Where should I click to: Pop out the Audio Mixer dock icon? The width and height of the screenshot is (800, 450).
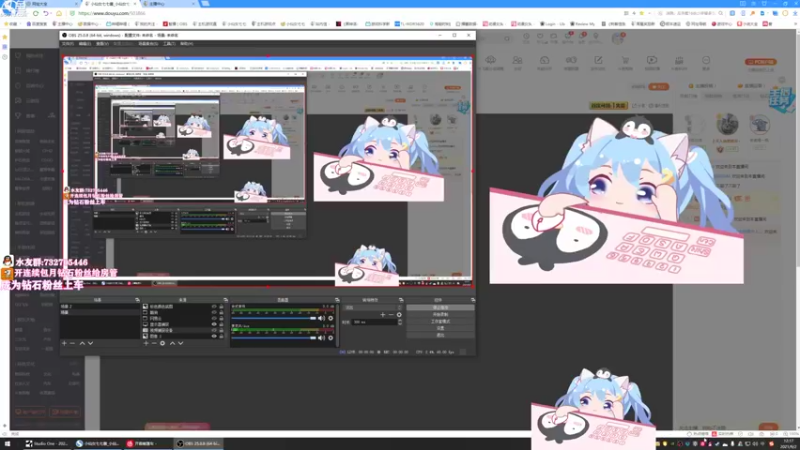pos(337,300)
